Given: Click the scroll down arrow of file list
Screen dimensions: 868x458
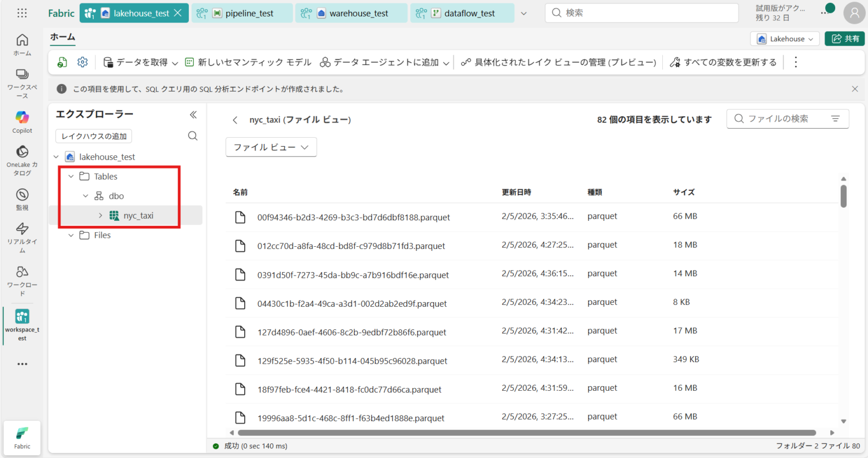Looking at the screenshot, I should (x=843, y=421).
